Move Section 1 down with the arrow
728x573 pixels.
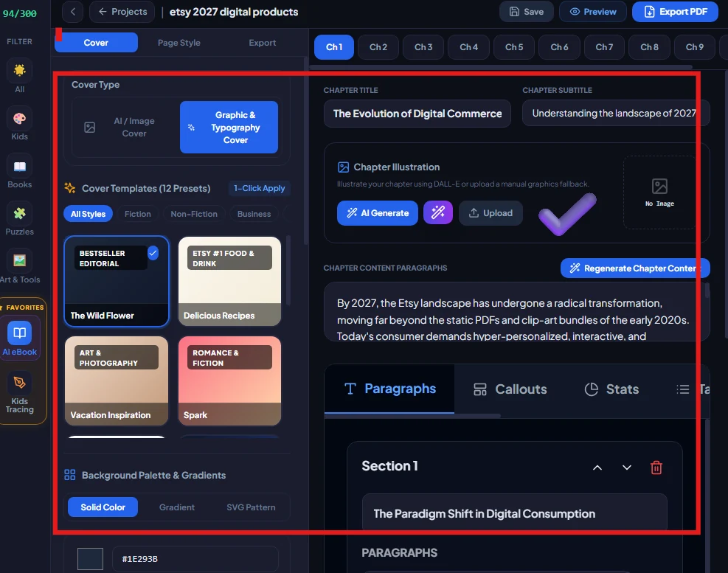pos(627,467)
